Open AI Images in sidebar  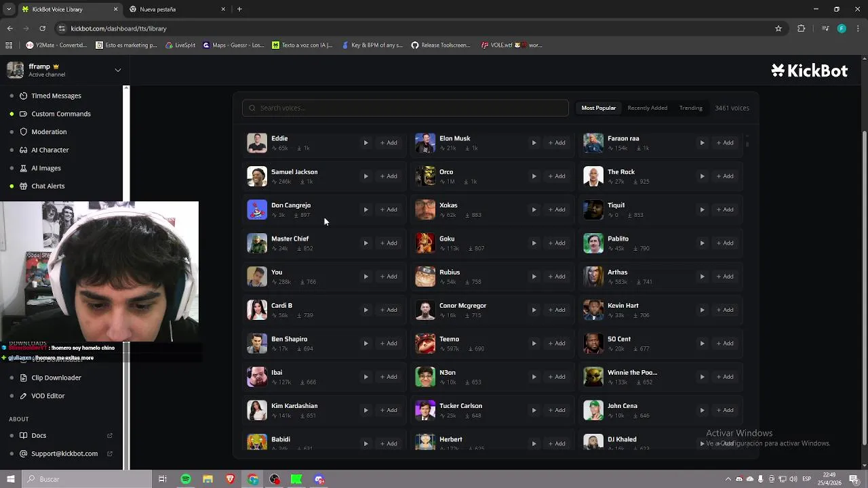pyautogui.click(x=46, y=168)
